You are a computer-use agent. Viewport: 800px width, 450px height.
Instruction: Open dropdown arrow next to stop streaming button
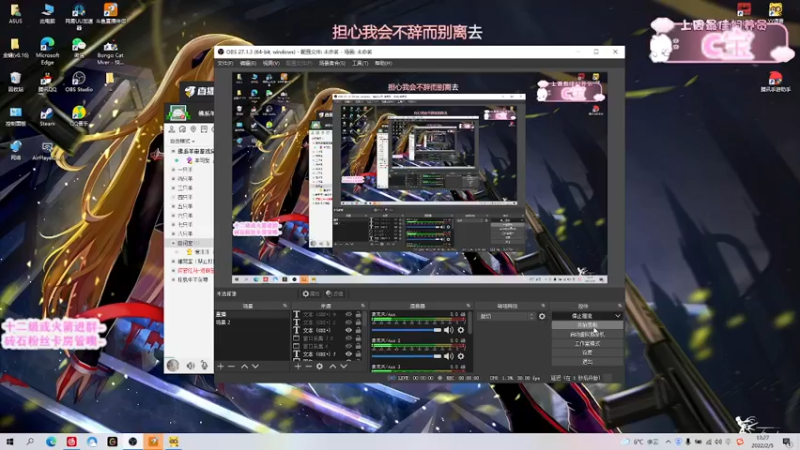(x=617, y=316)
